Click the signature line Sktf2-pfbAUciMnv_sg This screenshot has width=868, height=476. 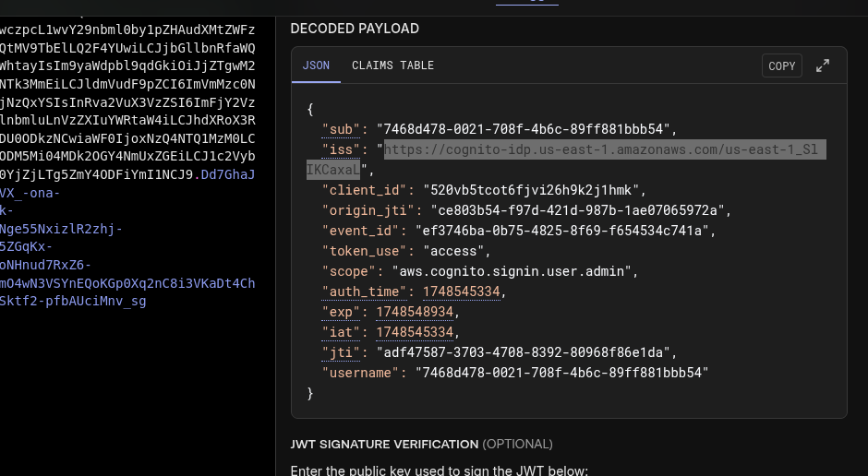pyautogui.click(x=73, y=302)
